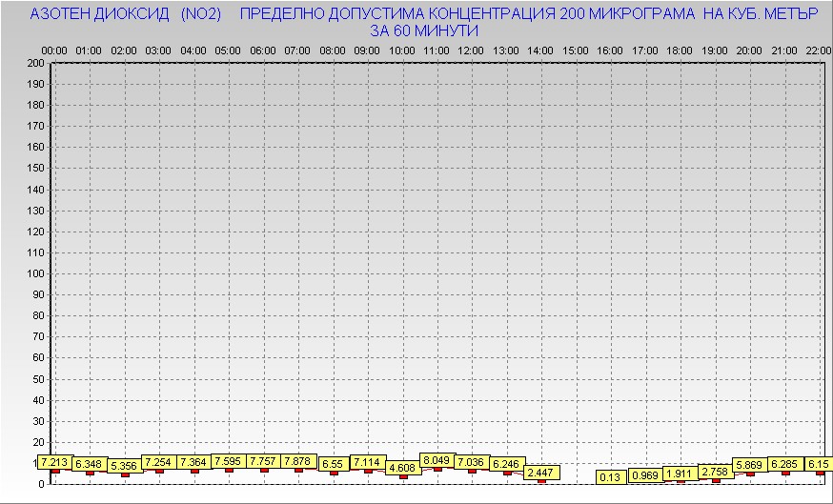Click the 5.356 data label at 02:00
The height and width of the screenshot is (504, 833).
(x=125, y=466)
